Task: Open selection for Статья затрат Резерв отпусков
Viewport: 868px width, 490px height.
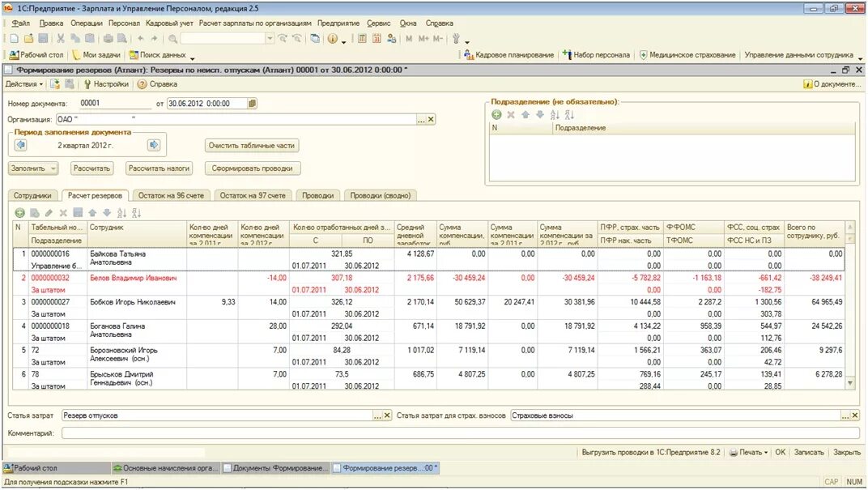Action: coord(377,415)
